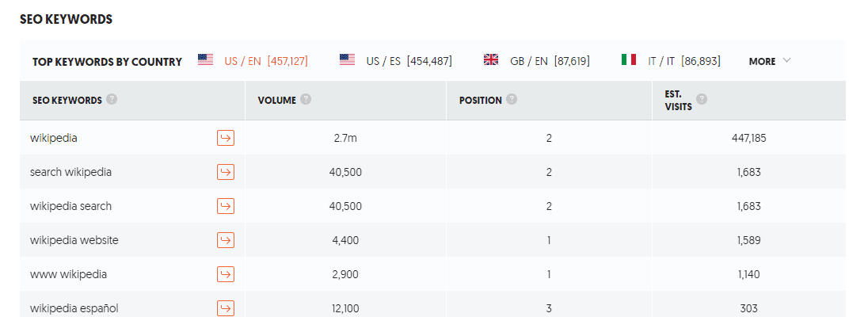
Task: Click the 'wikipedia español' keyword text
Action: point(74,308)
